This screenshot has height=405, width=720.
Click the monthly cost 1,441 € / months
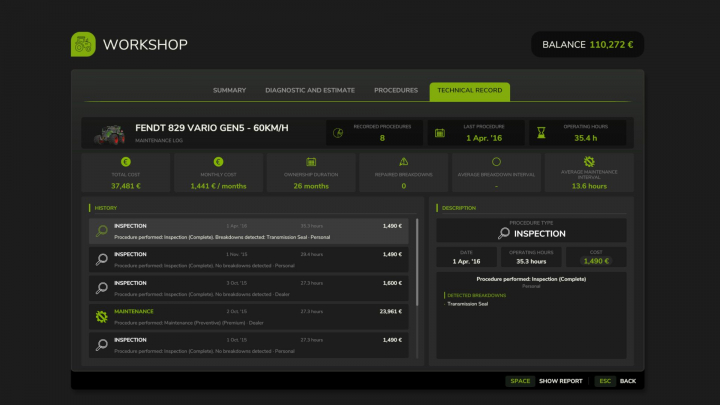(x=219, y=186)
